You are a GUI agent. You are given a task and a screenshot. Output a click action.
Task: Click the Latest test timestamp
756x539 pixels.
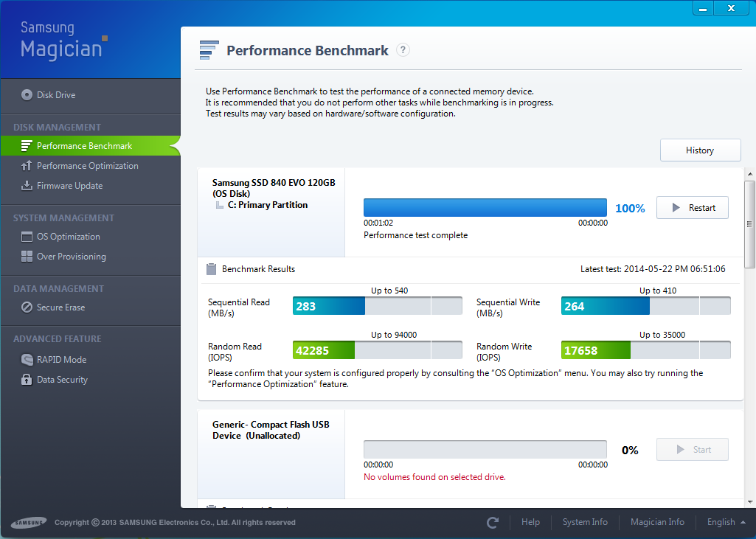tap(653, 269)
